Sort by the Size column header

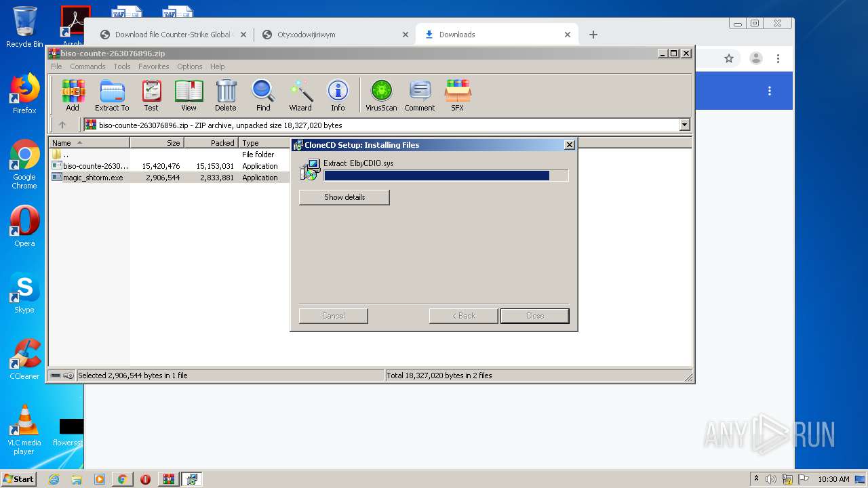coord(157,143)
